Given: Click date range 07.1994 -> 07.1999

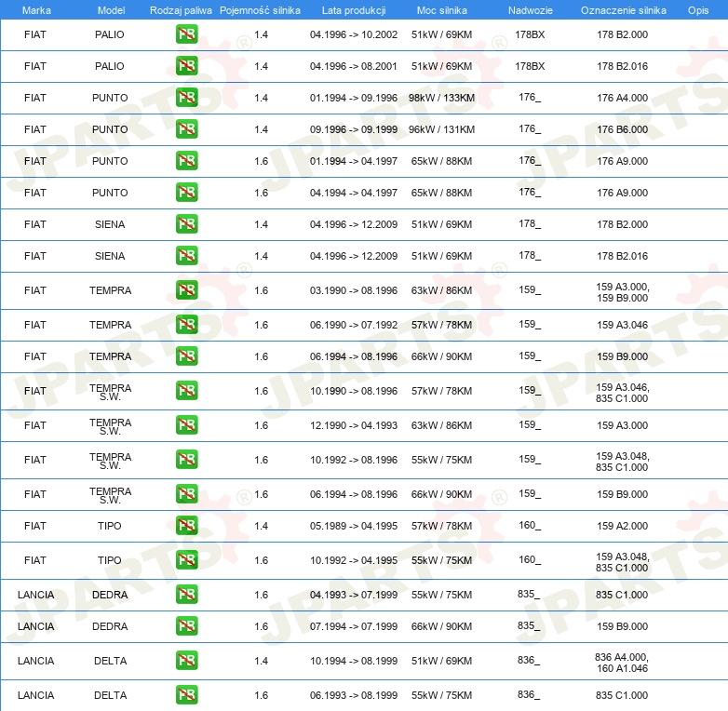Looking at the screenshot, I should tap(354, 626).
